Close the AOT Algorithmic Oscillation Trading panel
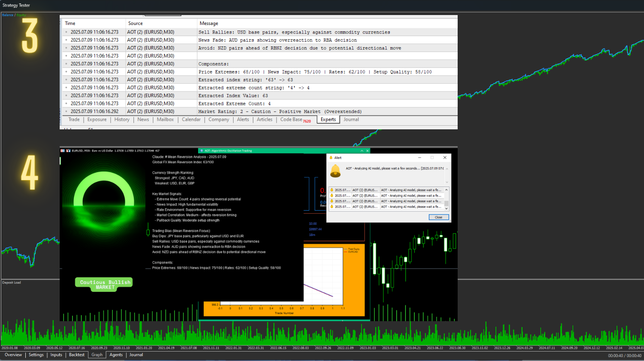The width and height of the screenshot is (644, 361). (x=367, y=151)
